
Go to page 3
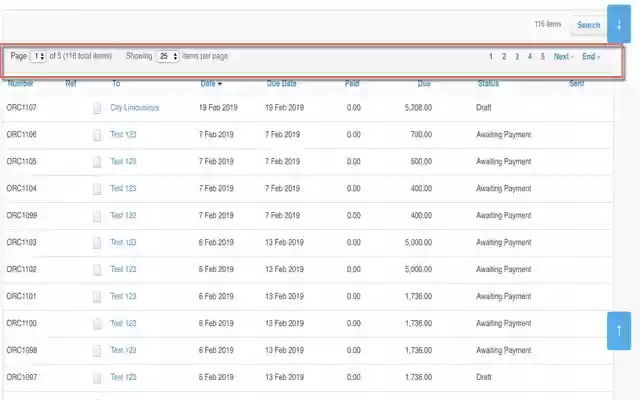click(517, 57)
